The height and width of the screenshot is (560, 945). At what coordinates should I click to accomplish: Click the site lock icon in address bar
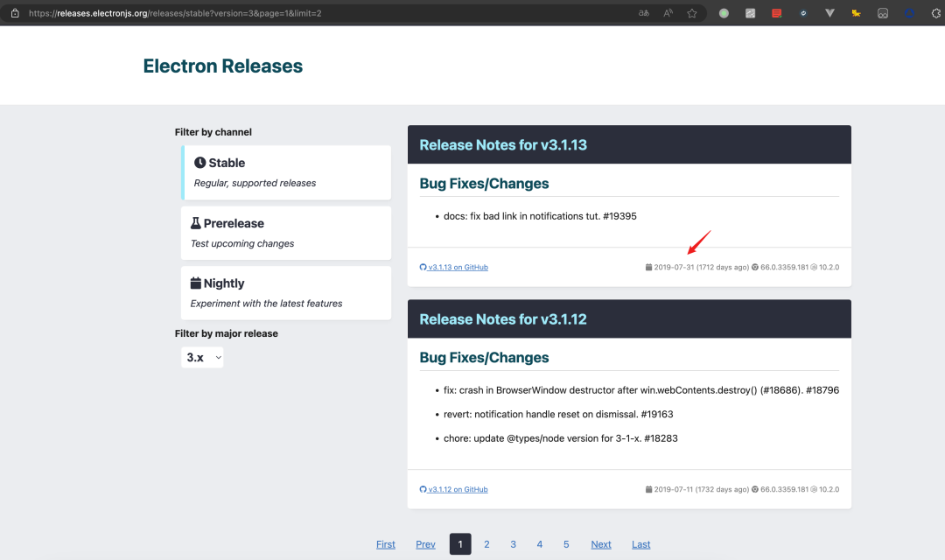(15, 12)
